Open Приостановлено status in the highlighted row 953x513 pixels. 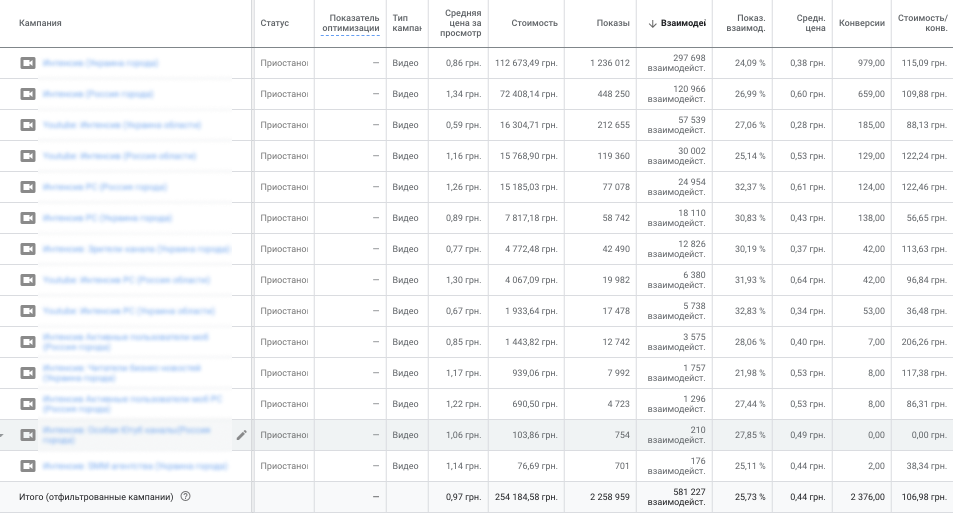pyautogui.click(x=284, y=435)
